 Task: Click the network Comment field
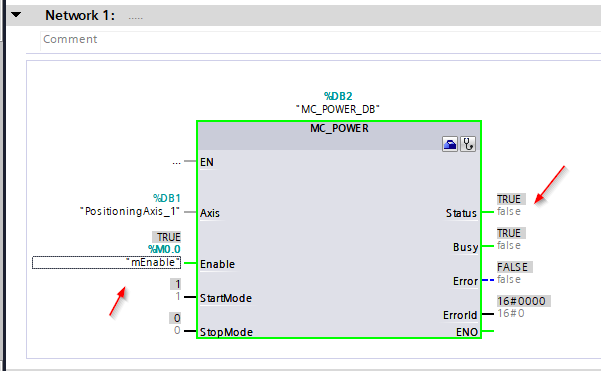[x=320, y=41]
